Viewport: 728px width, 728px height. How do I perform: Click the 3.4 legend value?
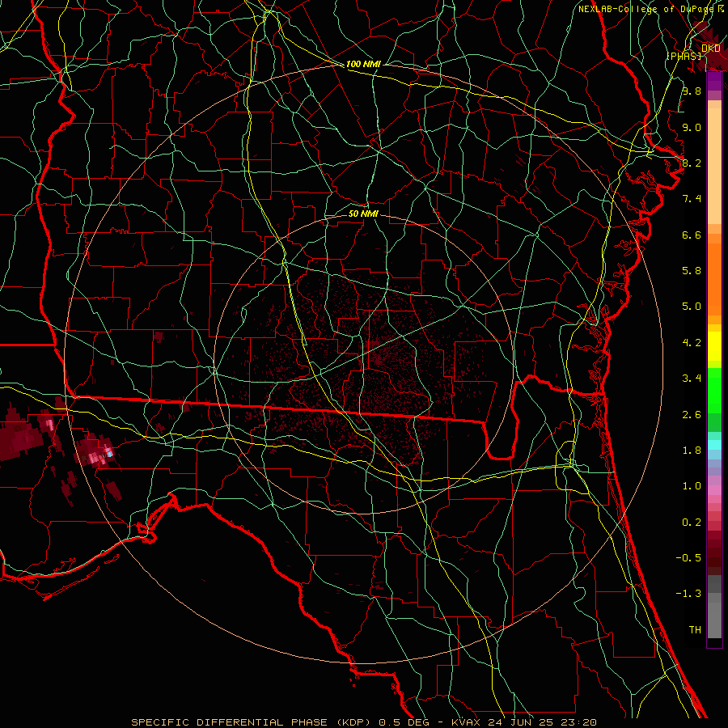coord(692,379)
